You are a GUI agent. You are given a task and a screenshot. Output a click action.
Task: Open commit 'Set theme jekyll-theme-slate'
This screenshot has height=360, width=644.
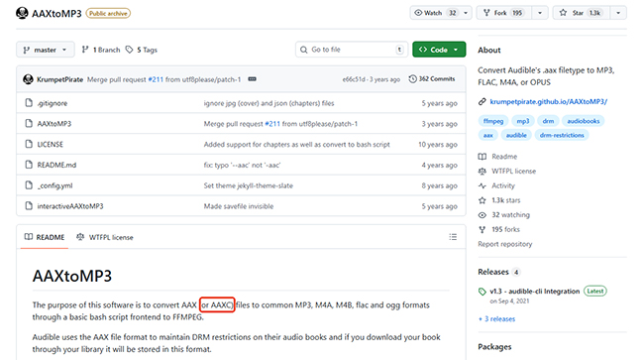pyautogui.click(x=248, y=185)
